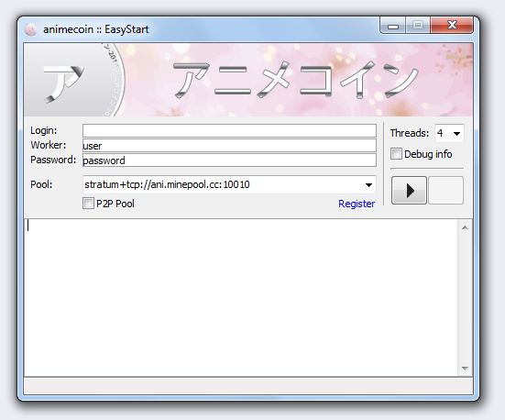
Task: Start mining with the play button
Action: (409, 190)
